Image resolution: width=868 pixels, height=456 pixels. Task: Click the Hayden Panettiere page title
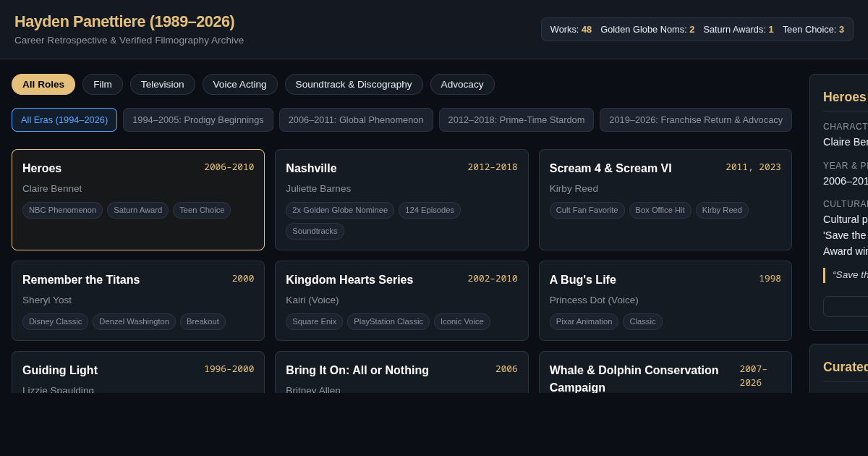pyautogui.click(x=124, y=22)
